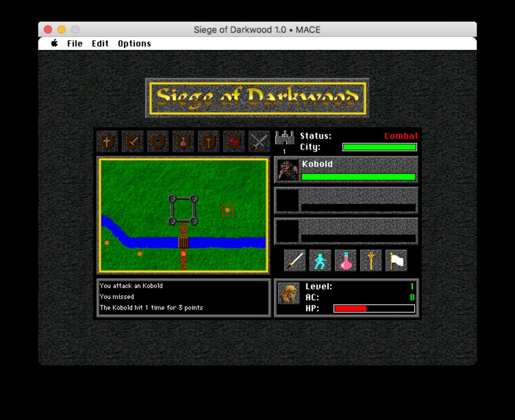
Task: Click the red marker inside the square on the map
Action: tap(228, 210)
